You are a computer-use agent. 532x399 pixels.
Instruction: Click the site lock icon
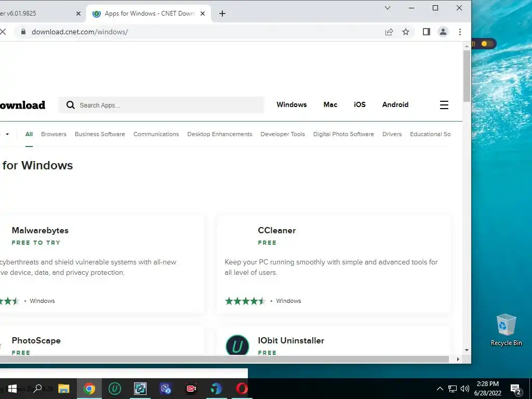point(23,32)
